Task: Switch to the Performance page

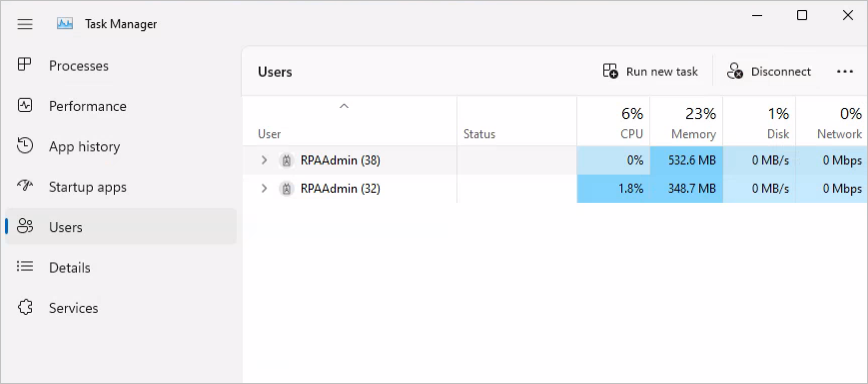Action: (121, 106)
